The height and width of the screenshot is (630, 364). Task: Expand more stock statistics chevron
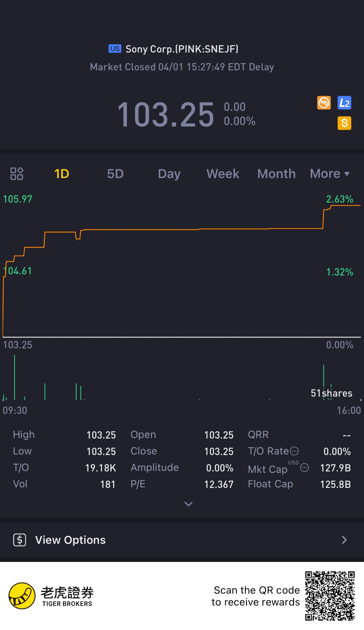point(188,504)
